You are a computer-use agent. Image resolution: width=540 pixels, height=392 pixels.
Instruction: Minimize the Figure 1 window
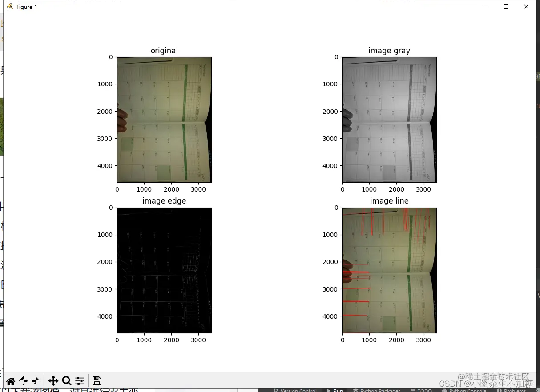485,7
